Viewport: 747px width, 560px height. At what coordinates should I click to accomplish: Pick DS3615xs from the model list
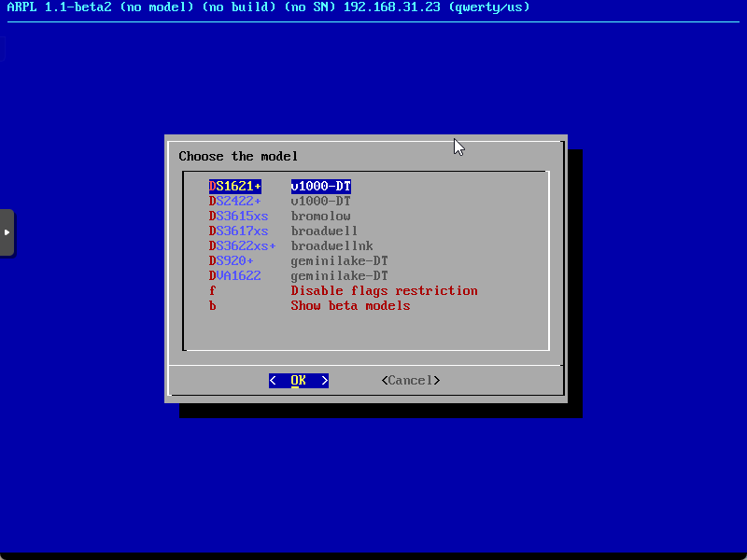239,217
